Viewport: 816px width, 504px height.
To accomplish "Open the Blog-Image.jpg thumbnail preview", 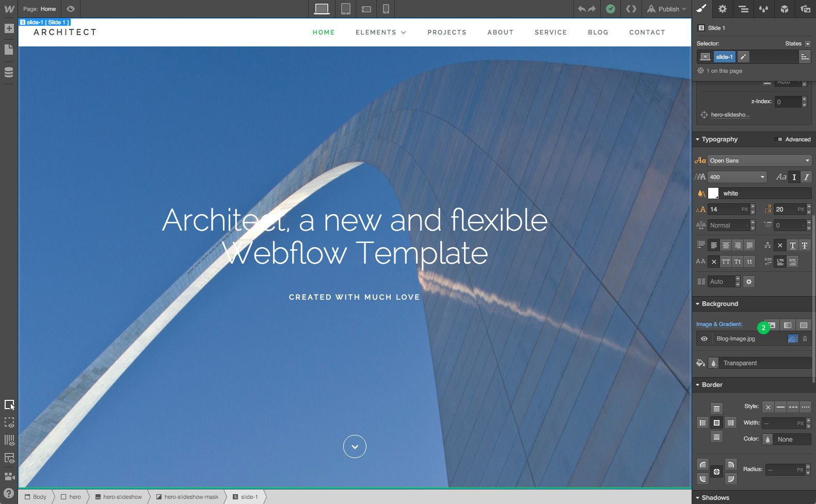I will 793,339.
